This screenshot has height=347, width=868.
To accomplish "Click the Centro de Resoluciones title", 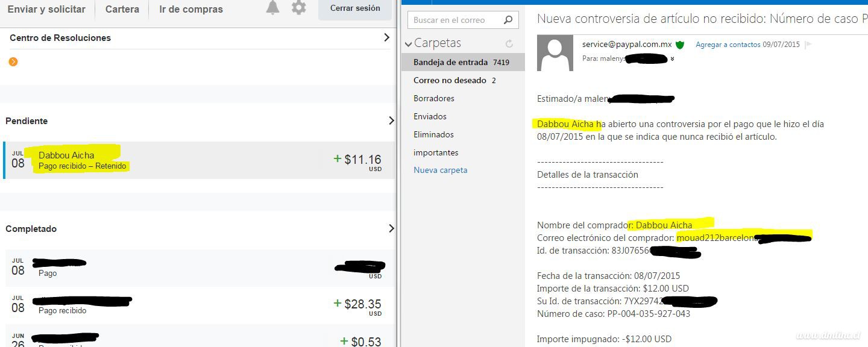I will coord(60,37).
